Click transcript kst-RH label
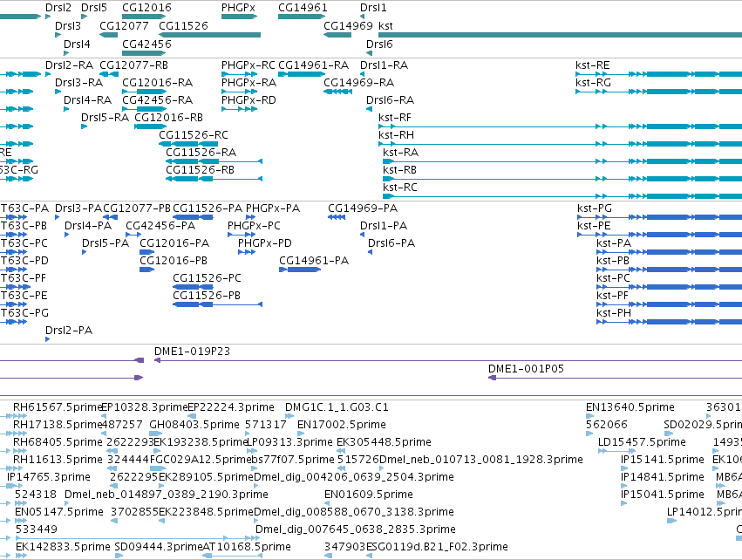Screen dimensions: 742x560 (396, 135)
